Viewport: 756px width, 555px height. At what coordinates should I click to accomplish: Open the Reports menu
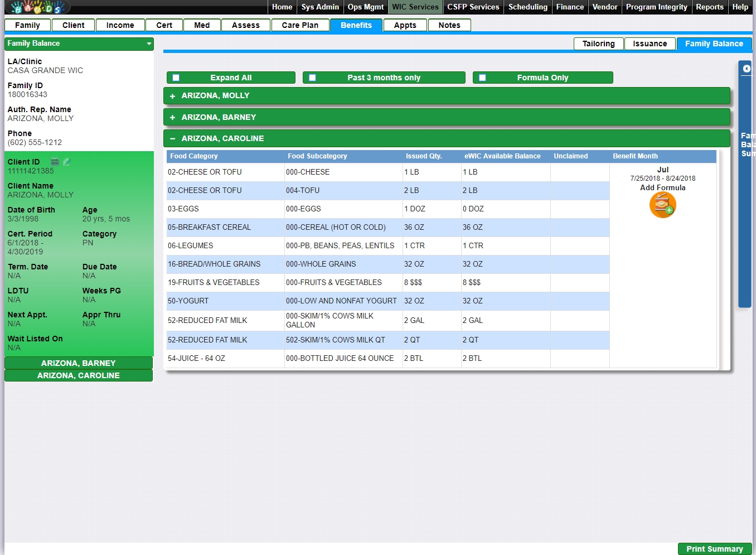tap(709, 7)
